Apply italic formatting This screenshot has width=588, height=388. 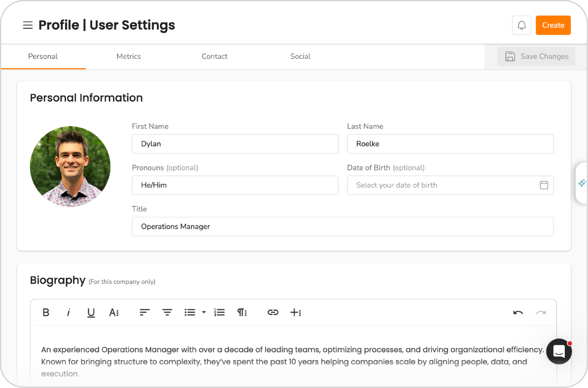(69, 312)
